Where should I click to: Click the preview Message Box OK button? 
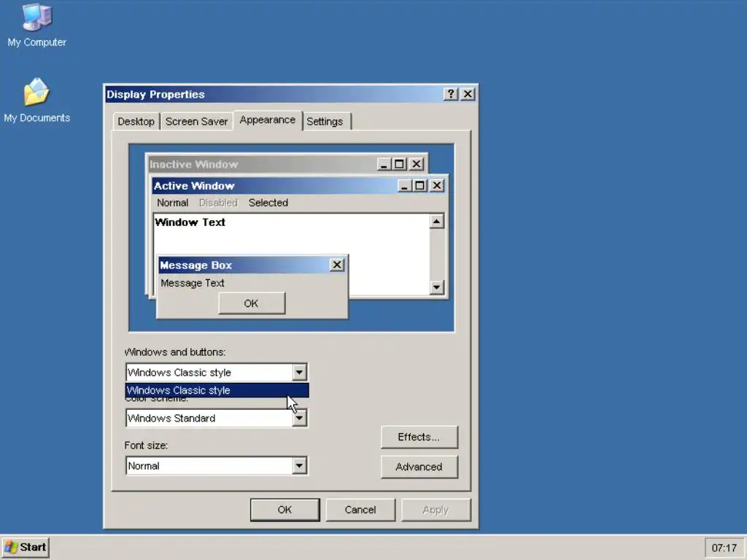[252, 303]
